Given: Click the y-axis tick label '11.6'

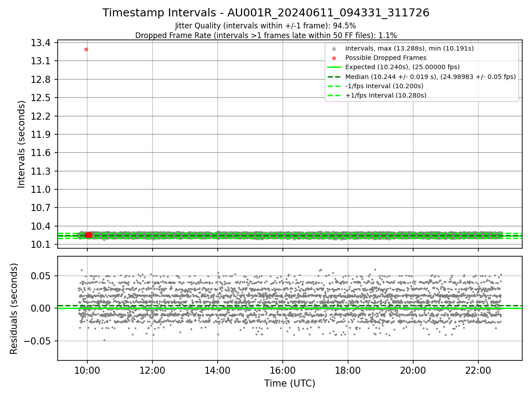Looking at the screenshot, I should point(40,153).
